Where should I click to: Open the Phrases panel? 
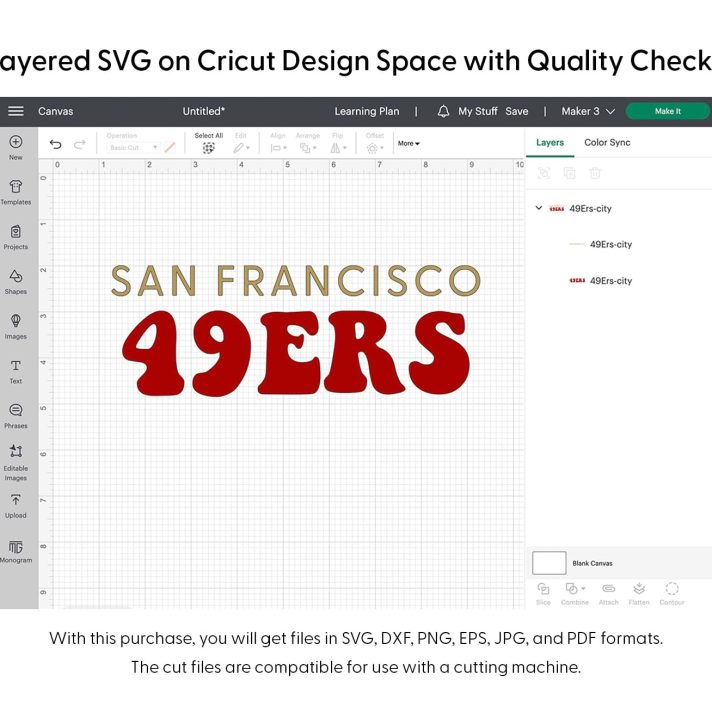(x=16, y=416)
